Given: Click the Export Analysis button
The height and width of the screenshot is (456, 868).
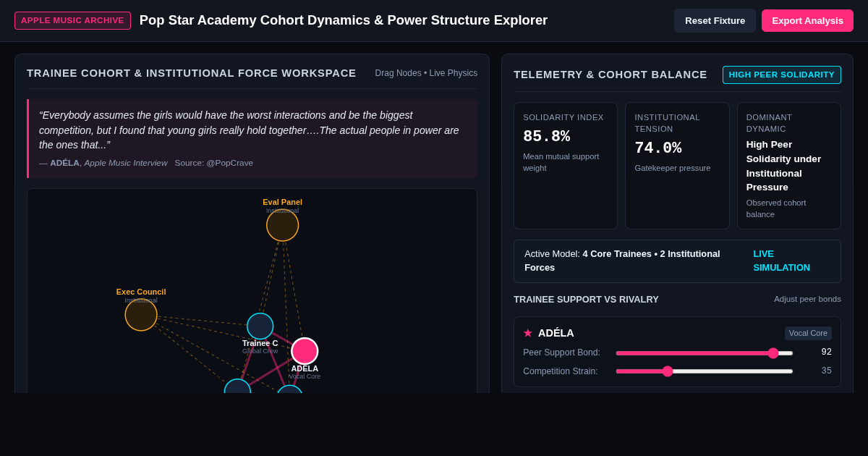Looking at the screenshot, I should point(807,20).
